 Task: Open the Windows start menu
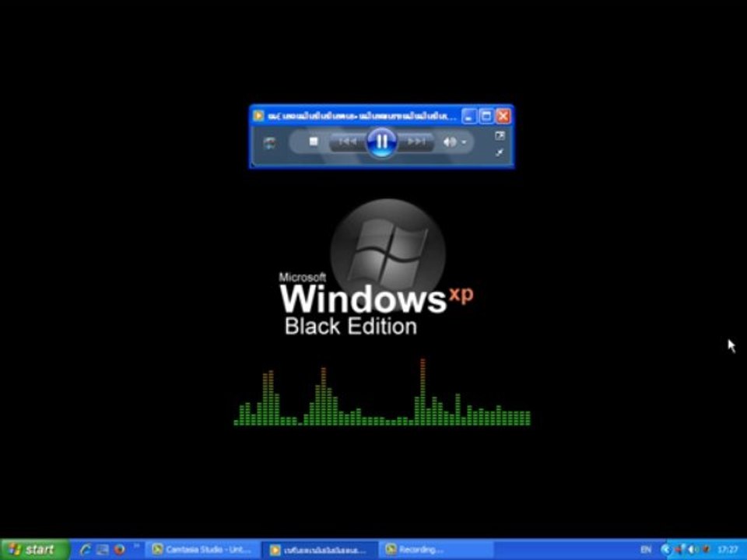[x=35, y=550]
